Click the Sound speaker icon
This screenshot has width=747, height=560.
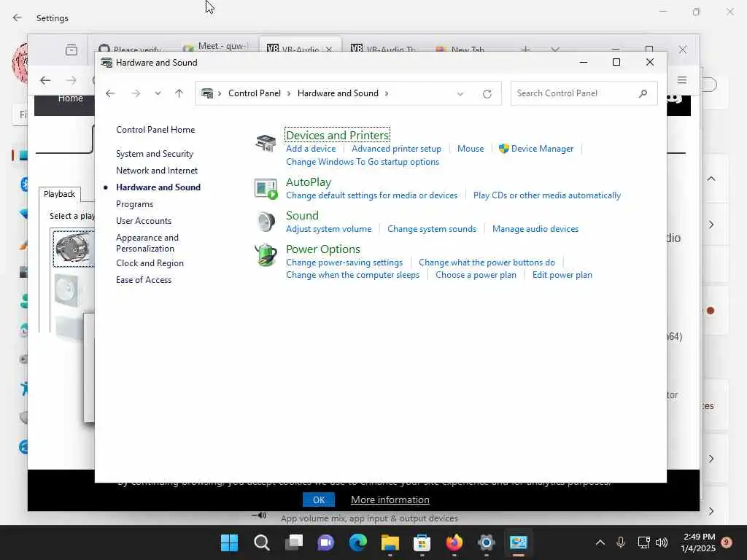[266, 222]
